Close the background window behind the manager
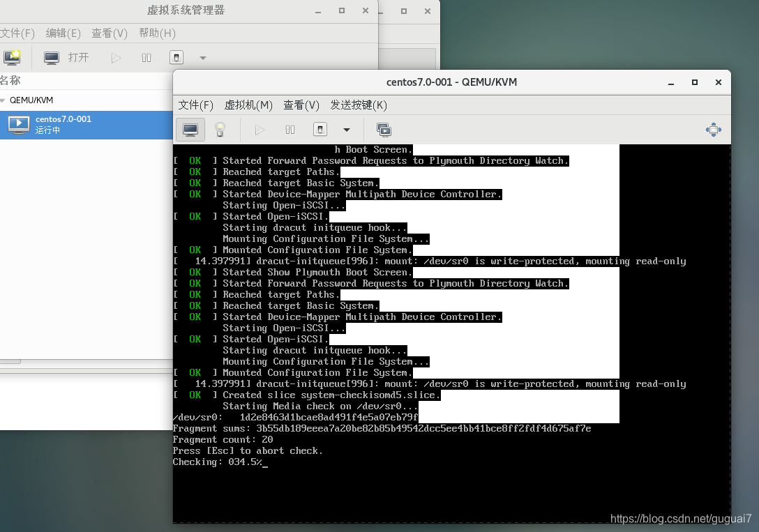 [428, 10]
